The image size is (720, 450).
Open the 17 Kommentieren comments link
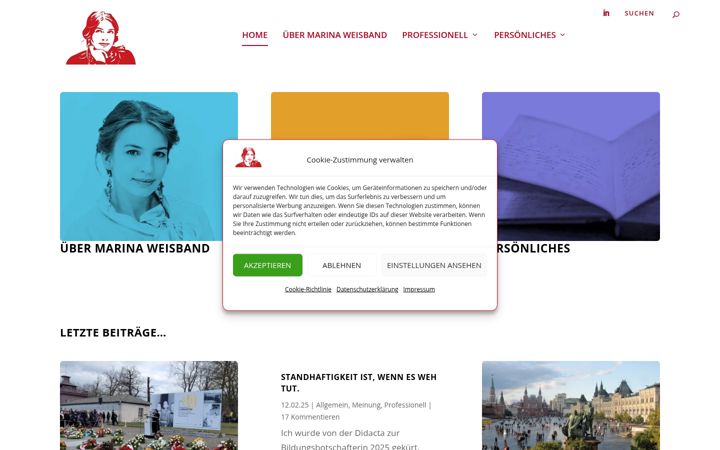point(310,417)
